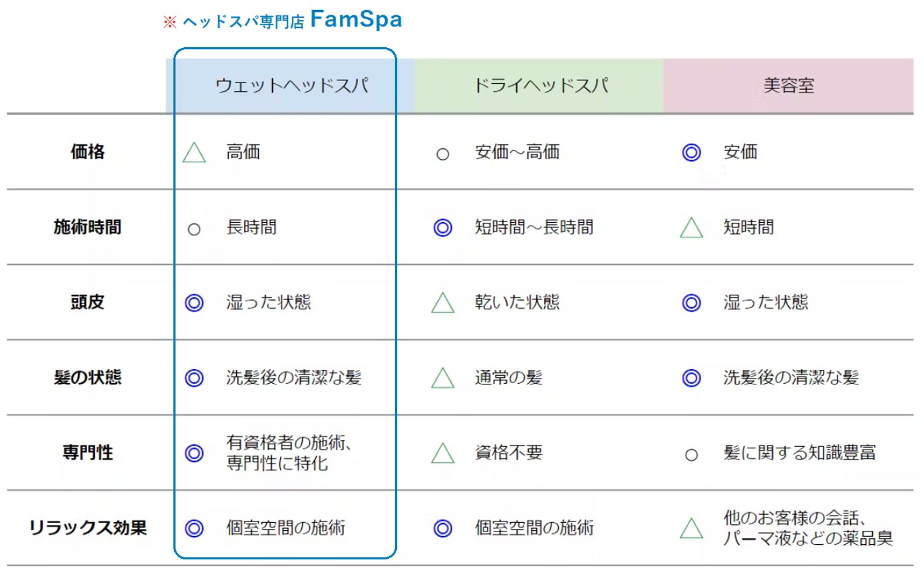Viewport: 924px width, 578px height.
Task: Click the double-circle icon beside 短時間～長時間
Action: (442, 228)
